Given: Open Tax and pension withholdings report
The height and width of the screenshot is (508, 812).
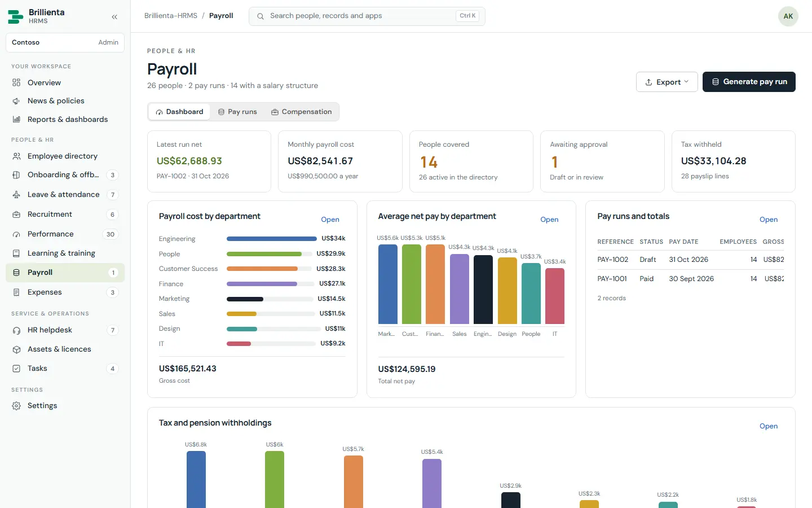Looking at the screenshot, I should click(x=769, y=426).
